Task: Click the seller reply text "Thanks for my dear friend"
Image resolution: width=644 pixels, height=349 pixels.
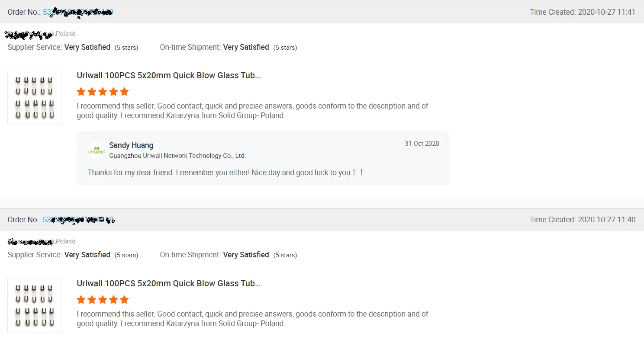Action: click(225, 173)
